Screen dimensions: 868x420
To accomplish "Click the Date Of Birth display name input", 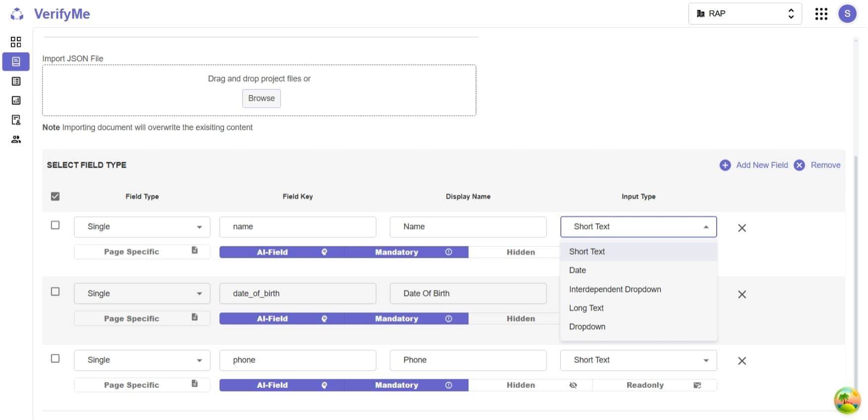I will click(468, 293).
